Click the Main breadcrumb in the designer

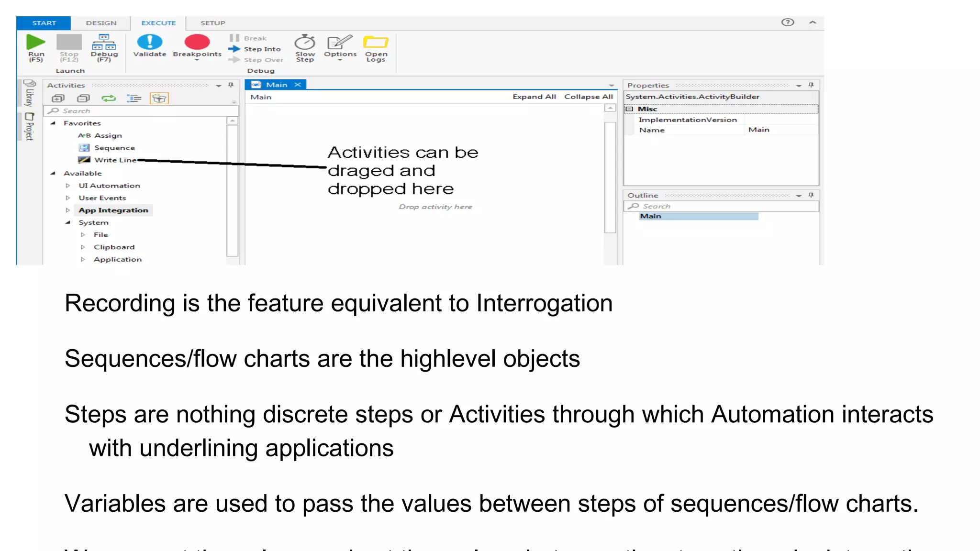[x=261, y=97]
